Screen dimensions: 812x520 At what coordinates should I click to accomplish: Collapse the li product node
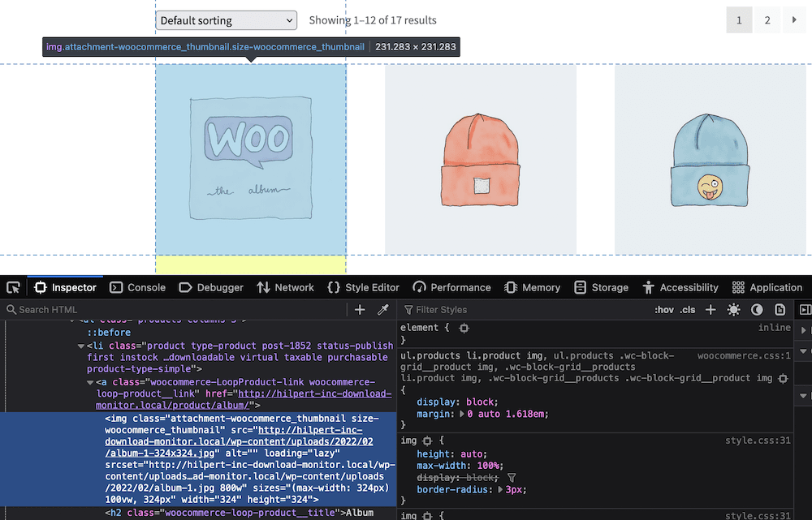coord(80,346)
